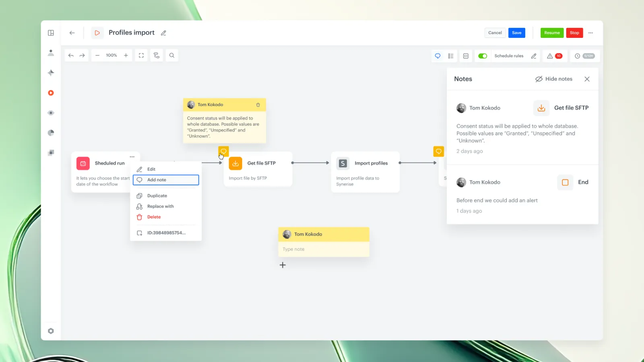Open settings hexagon at sidebar bottom

(51, 331)
